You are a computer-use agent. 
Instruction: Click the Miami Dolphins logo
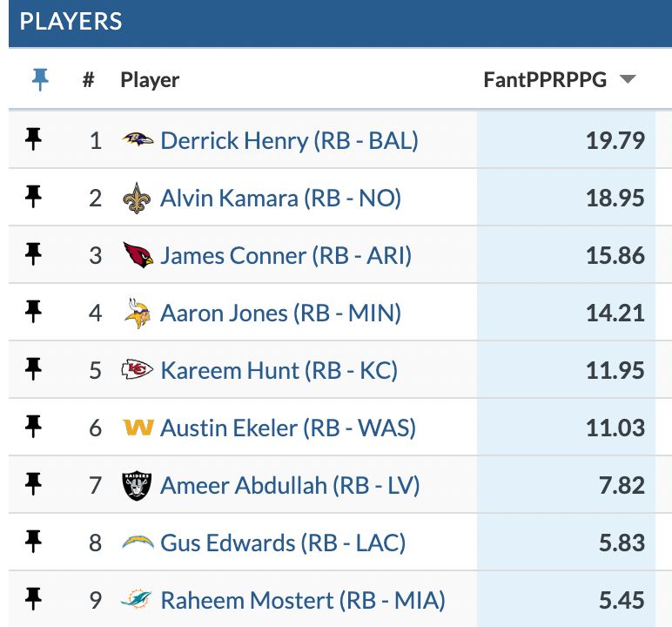coord(137,599)
